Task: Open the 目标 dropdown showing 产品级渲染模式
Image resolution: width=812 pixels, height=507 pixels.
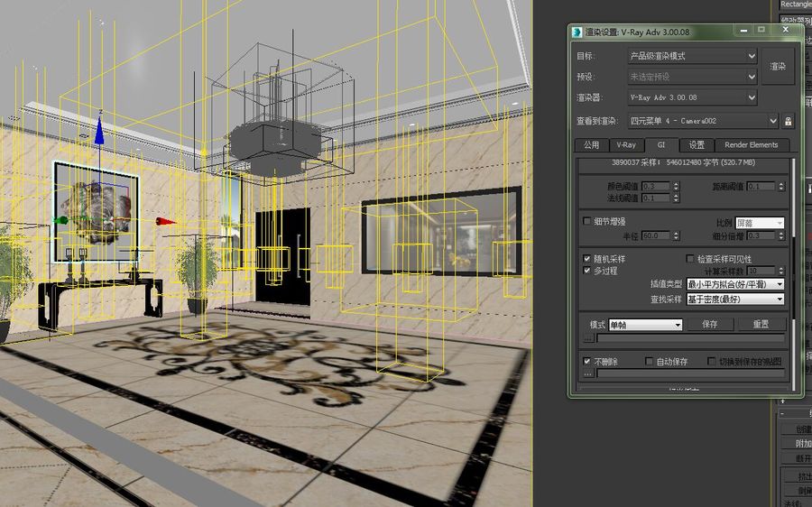Action: point(692,56)
